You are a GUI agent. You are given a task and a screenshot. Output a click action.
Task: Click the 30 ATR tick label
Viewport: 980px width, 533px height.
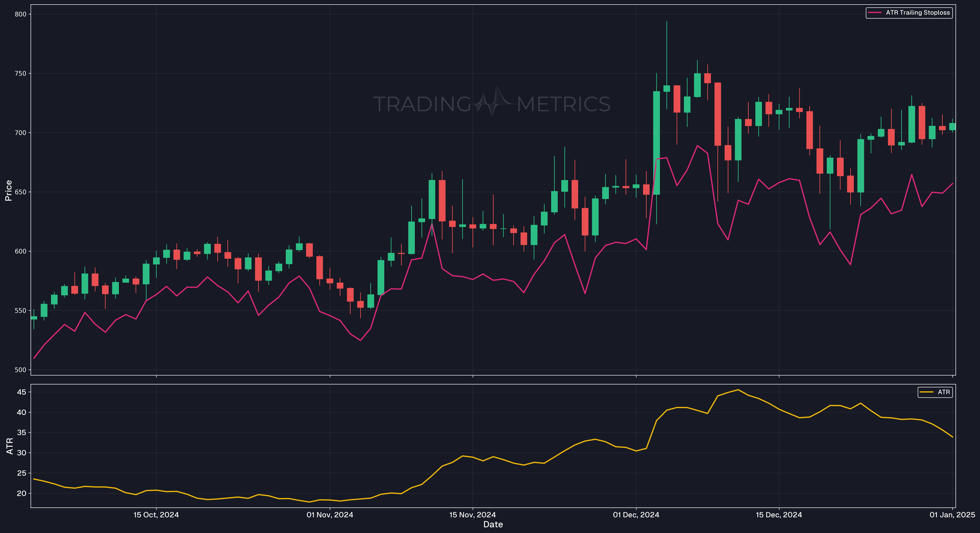coord(22,453)
